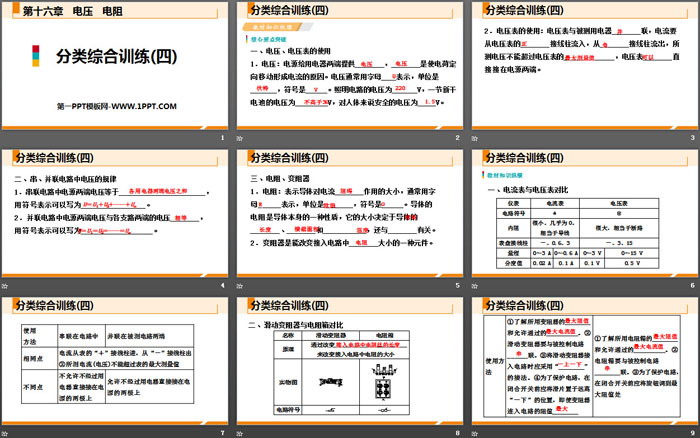This screenshot has width=700, height=438.
Task: Click the slide number label 9
Action: tap(692, 433)
